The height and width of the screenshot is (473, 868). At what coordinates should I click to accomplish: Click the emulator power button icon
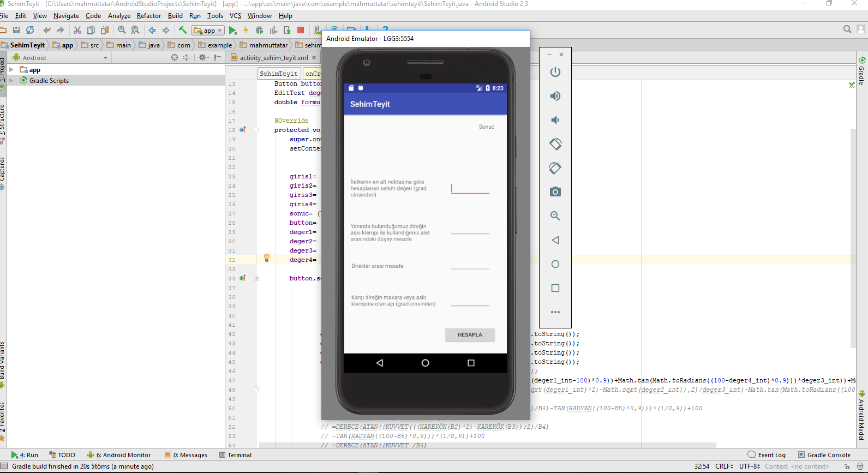coord(555,72)
